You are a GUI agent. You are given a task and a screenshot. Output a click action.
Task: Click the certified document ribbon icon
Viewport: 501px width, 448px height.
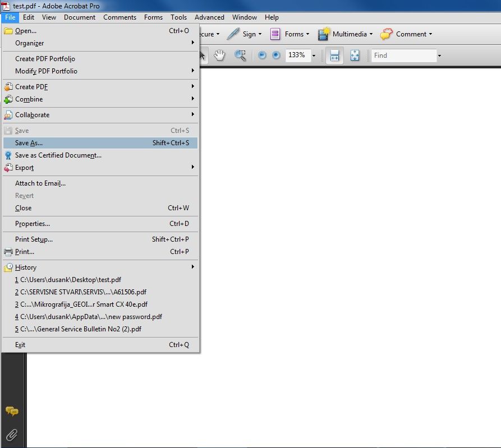point(8,155)
